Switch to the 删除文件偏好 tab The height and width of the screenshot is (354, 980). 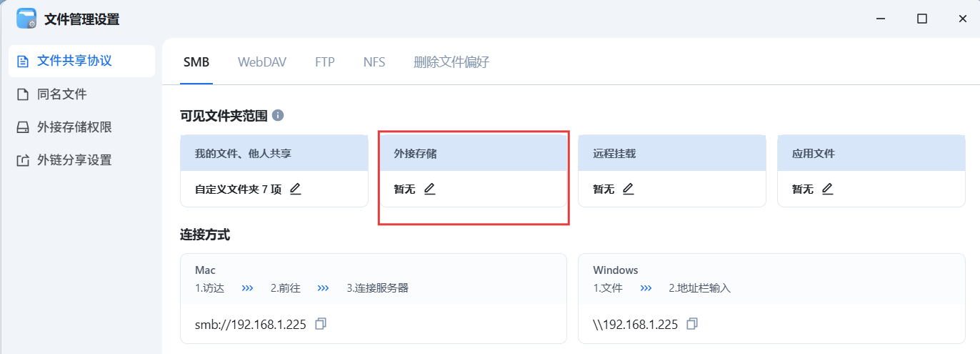(451, 62)
